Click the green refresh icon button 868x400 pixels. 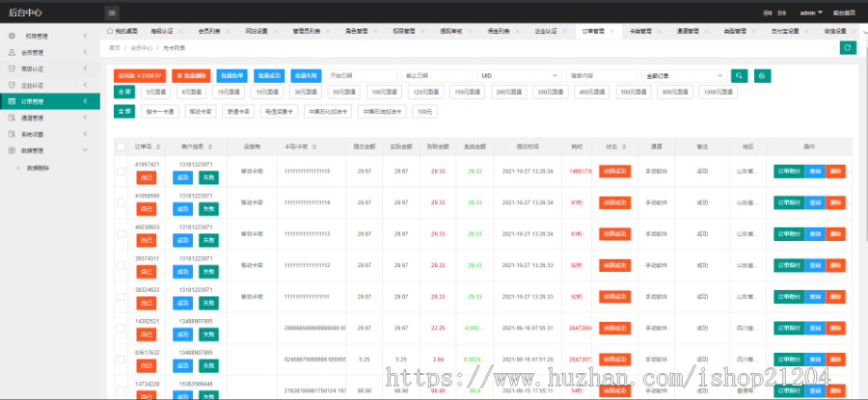click(x=848, y=47)
